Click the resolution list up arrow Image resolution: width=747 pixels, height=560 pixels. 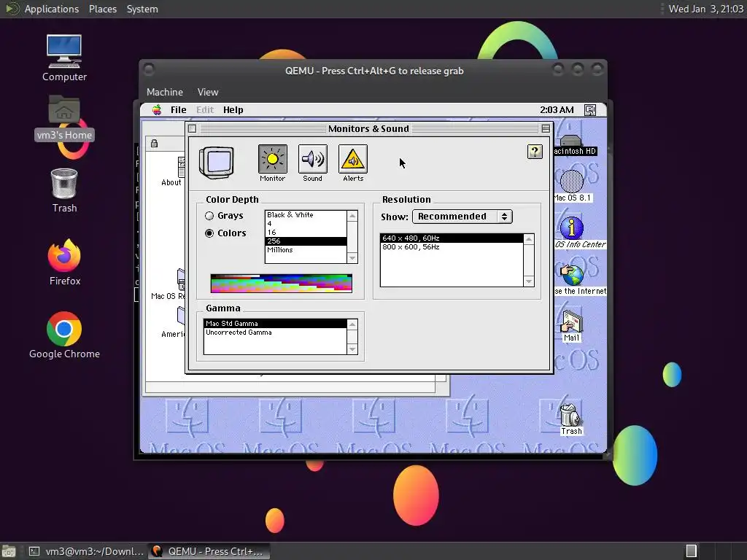point(529,239)
